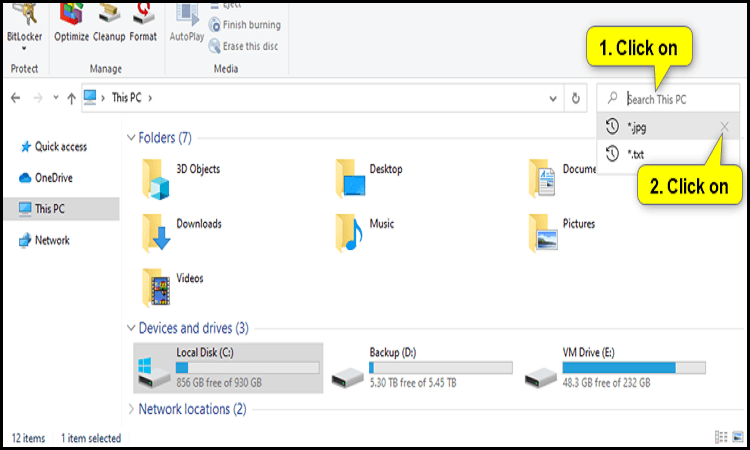Expand the Network locations group

[132, 409]
